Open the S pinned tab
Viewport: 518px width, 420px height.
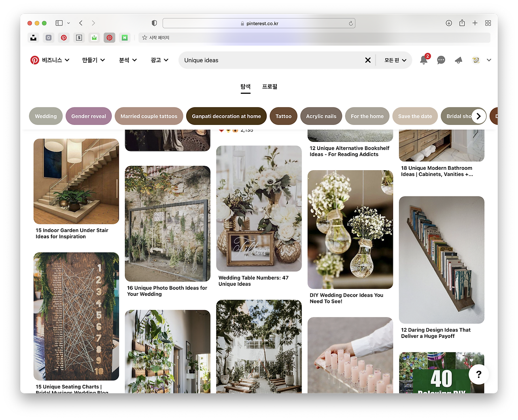click(x=79, y=38)
